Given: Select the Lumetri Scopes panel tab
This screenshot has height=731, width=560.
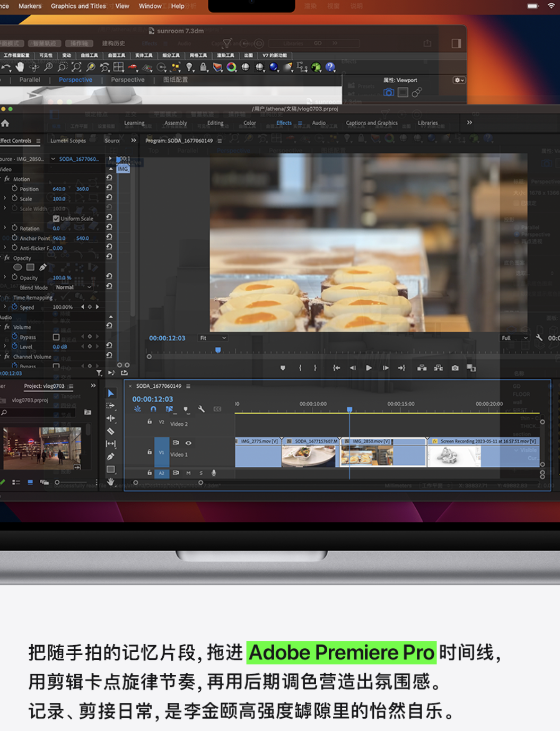Looking at the screenshot, I should 68,141.
